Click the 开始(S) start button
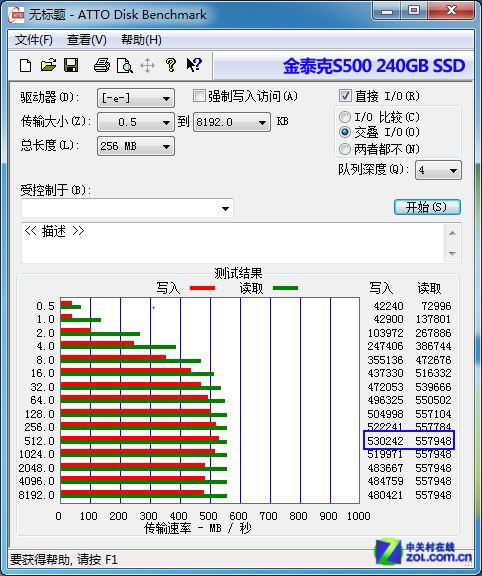 click(x=427, y=207)
